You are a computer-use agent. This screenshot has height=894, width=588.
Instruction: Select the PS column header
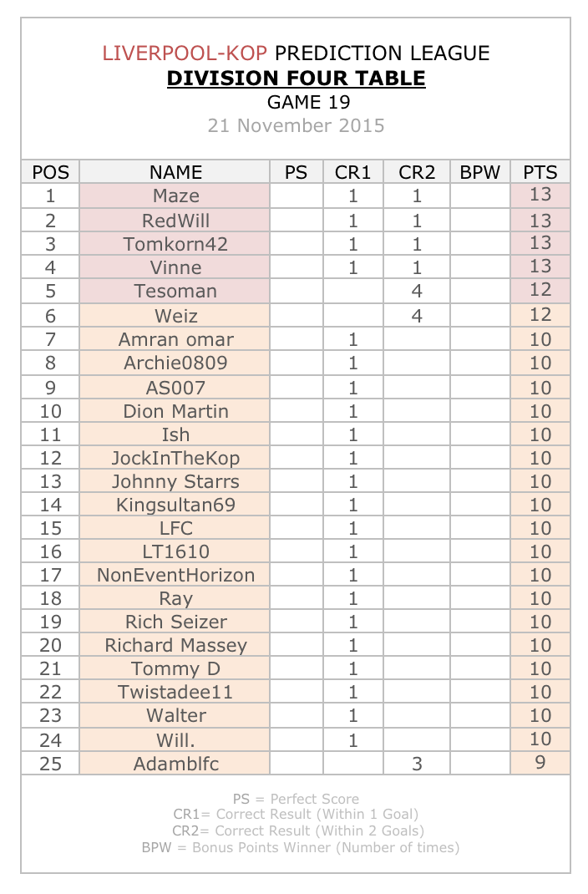(x=297, y=172)
